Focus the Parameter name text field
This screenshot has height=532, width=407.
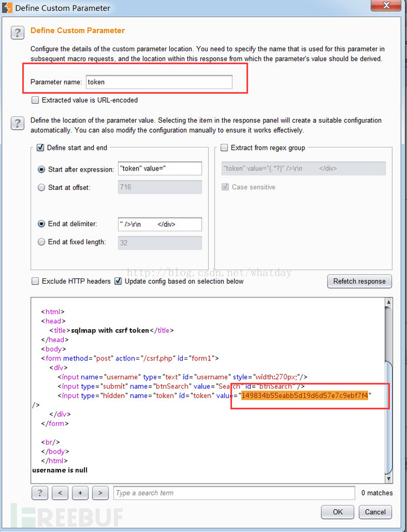159,82
